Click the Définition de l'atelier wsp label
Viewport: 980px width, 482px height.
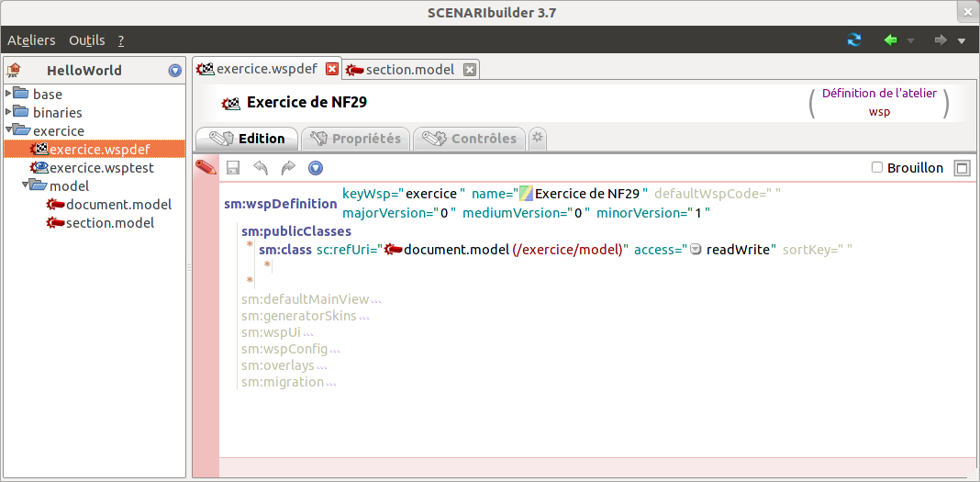[x=879, y=103]
